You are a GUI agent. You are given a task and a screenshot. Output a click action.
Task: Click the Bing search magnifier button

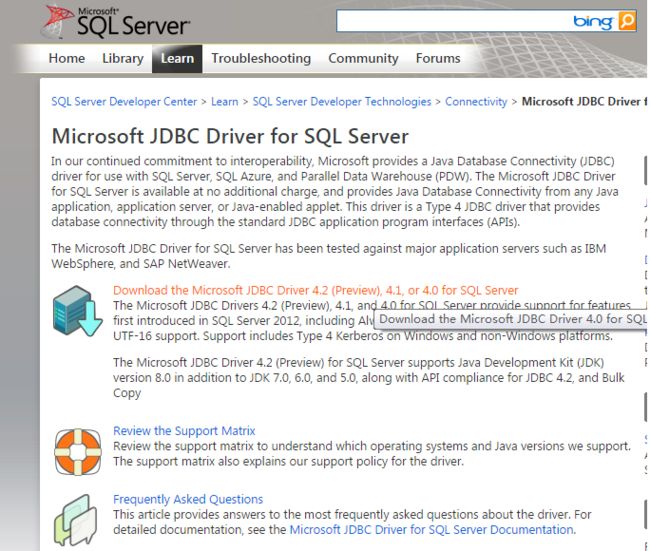[x=627, y=21]
